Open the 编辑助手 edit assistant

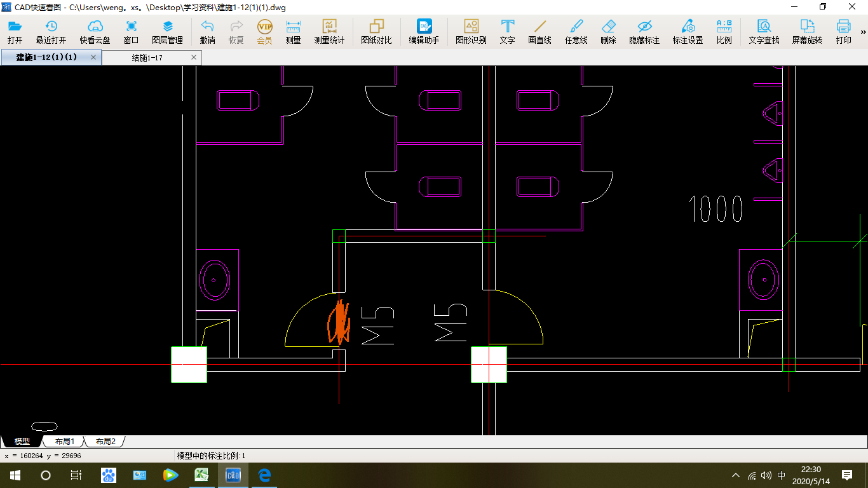[424, 32]
